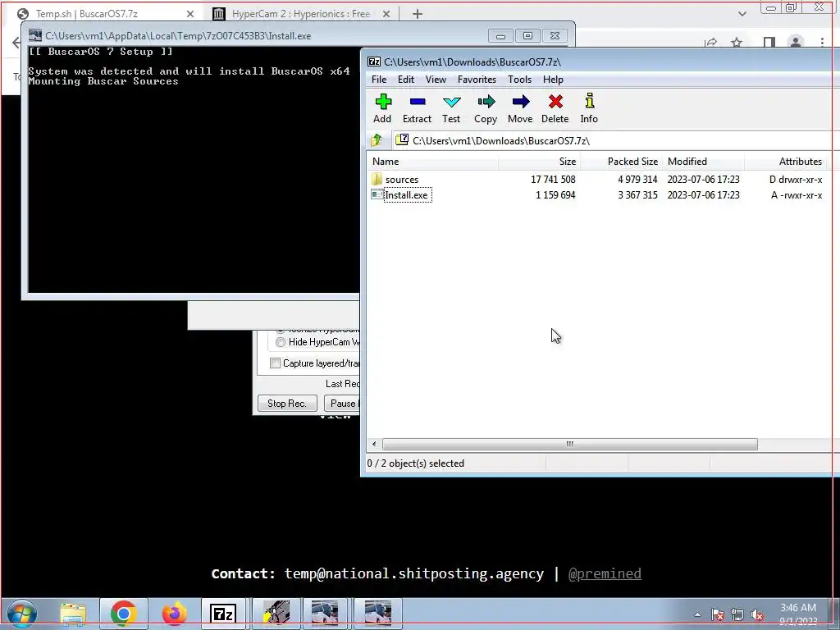Viewport: 840px width, 630px height.
Task: Switch to 7-Zip taskbar button
Action: pyautogui.click(x=223, y=614)
